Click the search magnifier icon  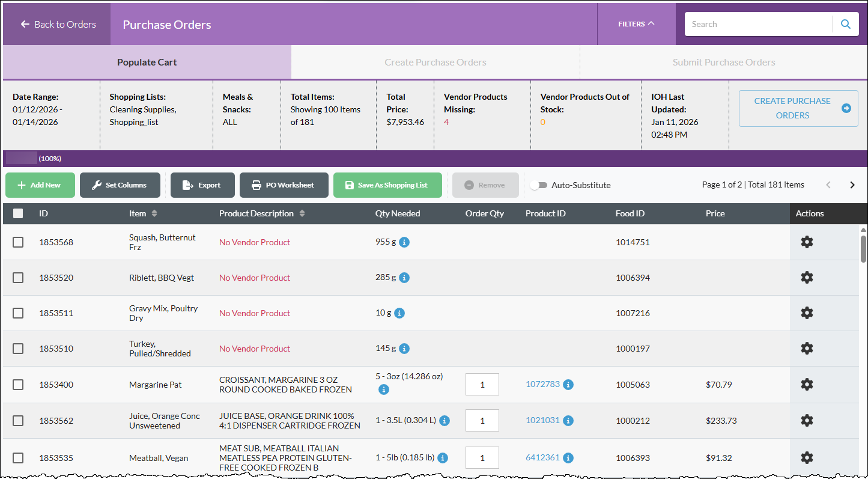tap(845, 25)
